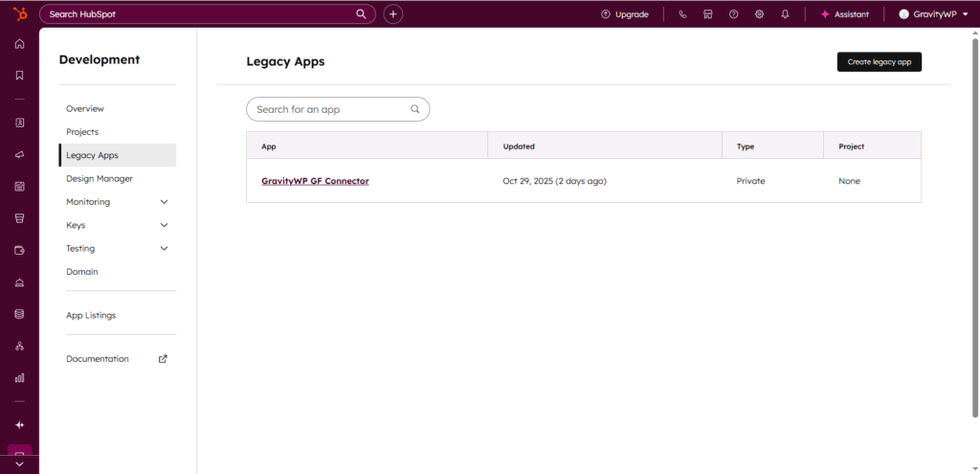The width and height of the screenshot is (980, 474).
Task: Open the Content icon in sidebar
Action: (19, 187)
